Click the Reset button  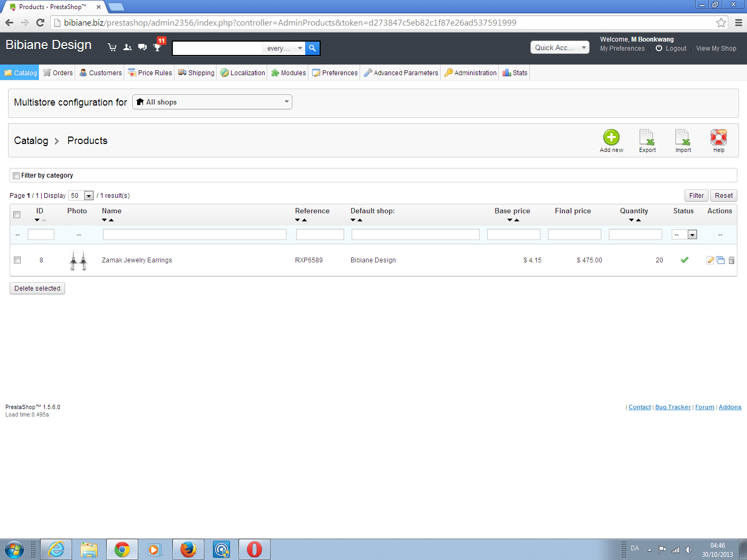[724, 196]
